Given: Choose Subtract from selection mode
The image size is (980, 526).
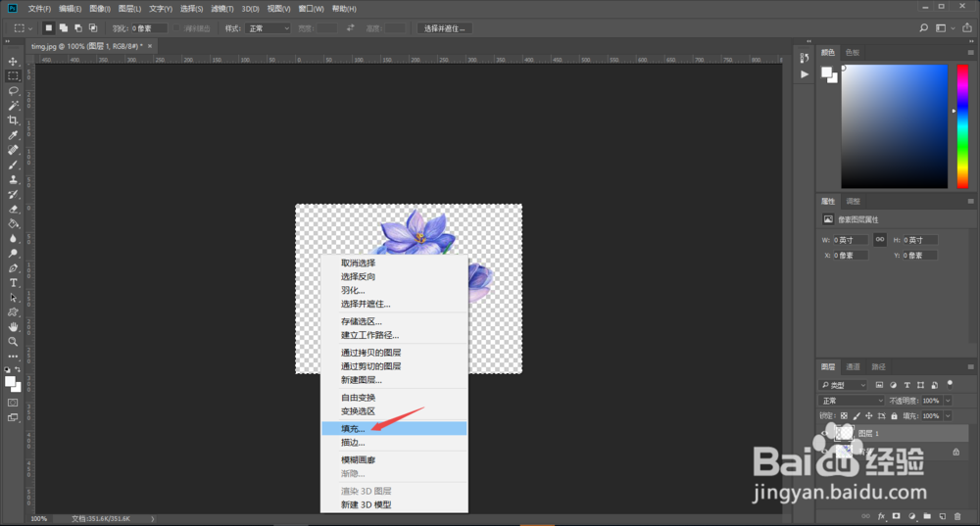Looking at the screenshot, I should [78, 28].
